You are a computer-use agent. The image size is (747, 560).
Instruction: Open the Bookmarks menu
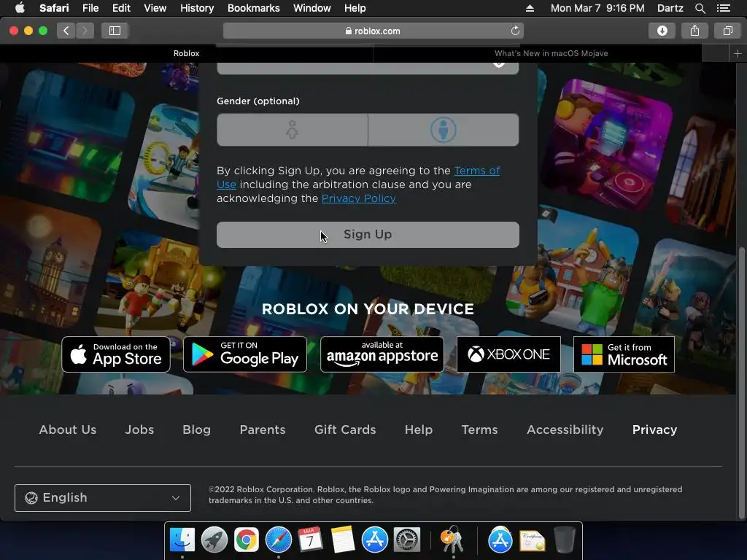pos(253,8)
